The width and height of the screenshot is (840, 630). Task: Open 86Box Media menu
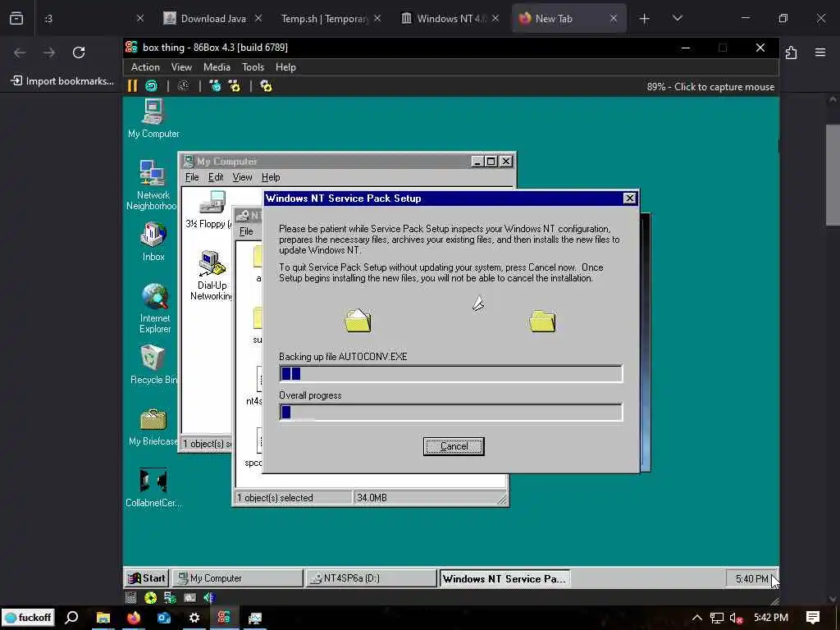(217, 67)
